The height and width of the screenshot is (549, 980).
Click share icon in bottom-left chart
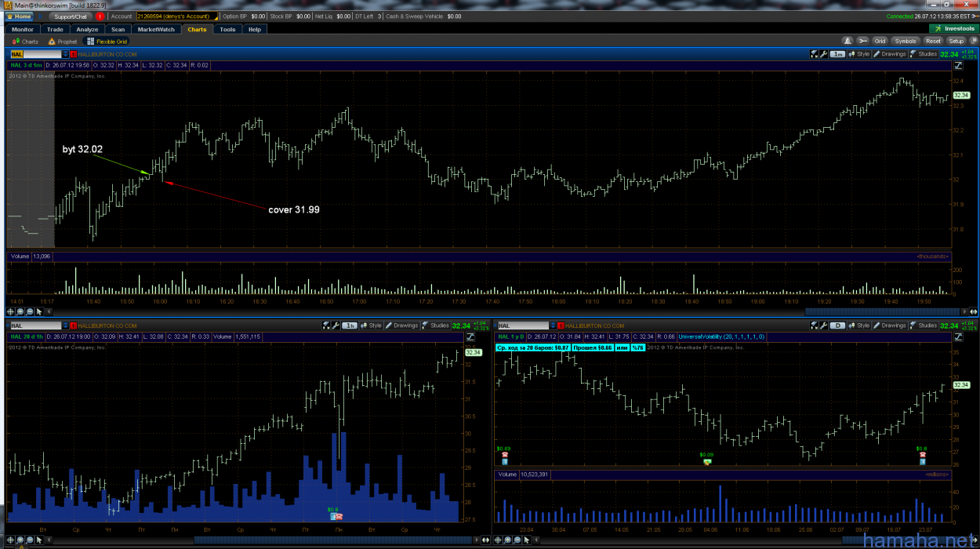click(x=327, y=325)
